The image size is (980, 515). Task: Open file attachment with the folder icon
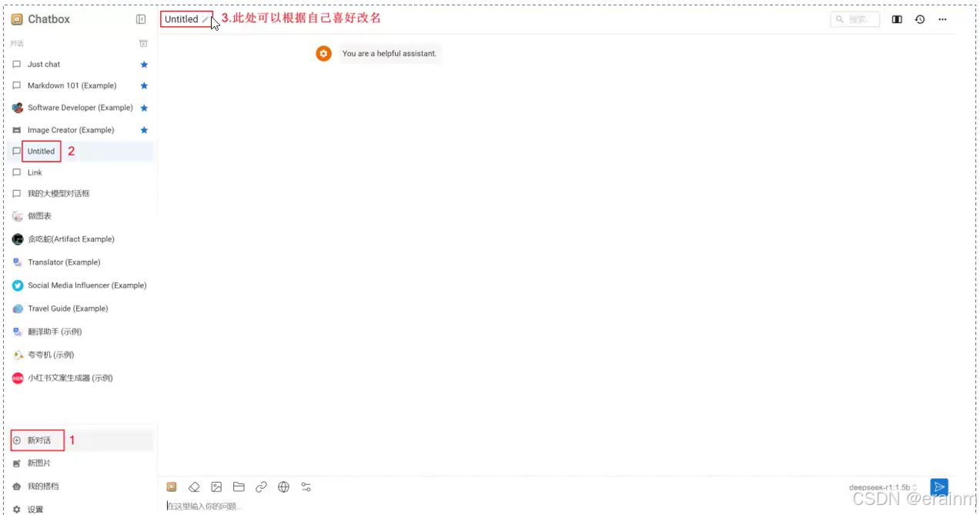[x=239, y=487]
